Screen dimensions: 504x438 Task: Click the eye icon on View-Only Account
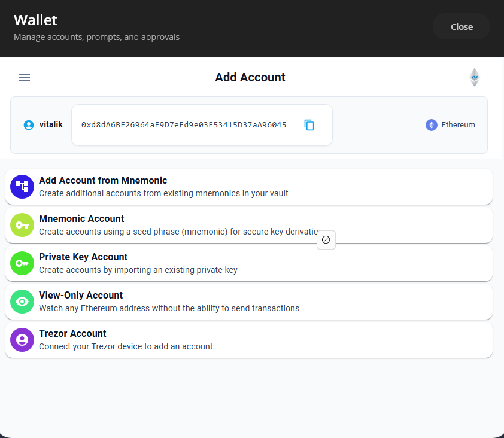click(x=22, y=302)
